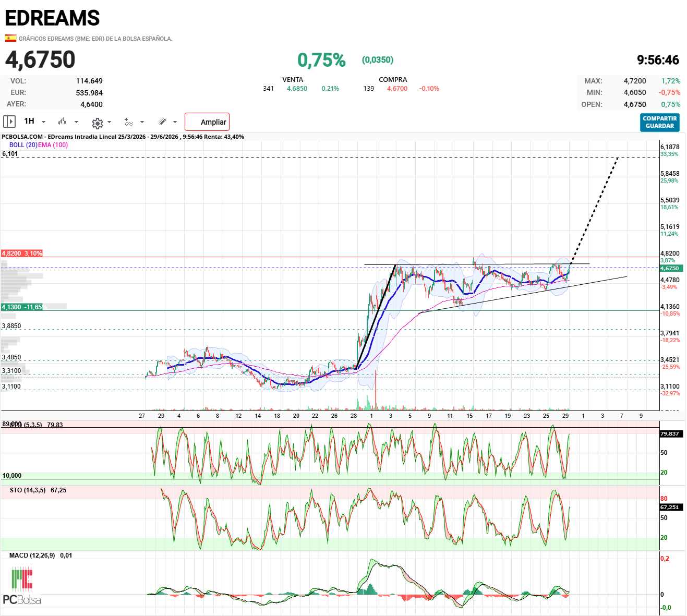Click the OPEN value 4,6750

pos(635,104)
